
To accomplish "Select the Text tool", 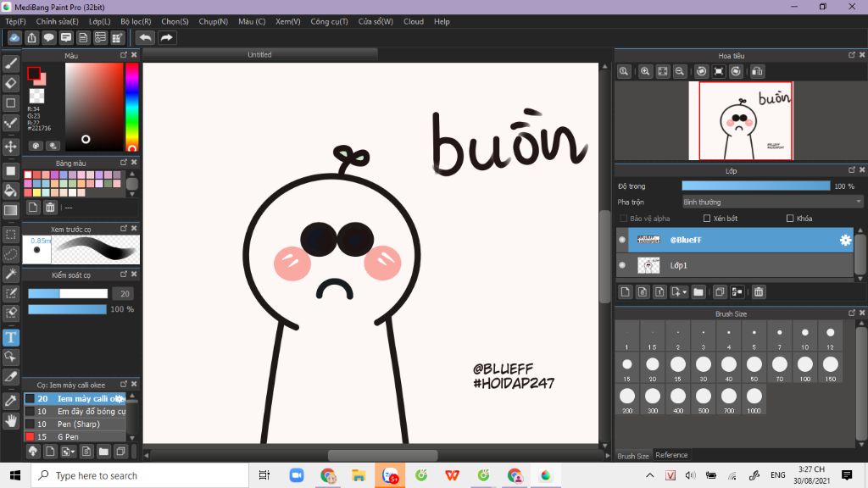I will coord(10,337).
